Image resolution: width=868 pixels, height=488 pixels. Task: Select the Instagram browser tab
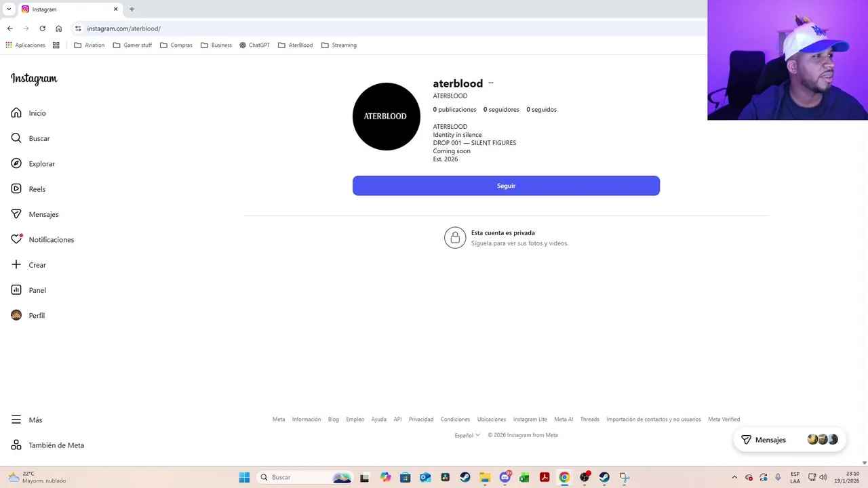point(70,9)
